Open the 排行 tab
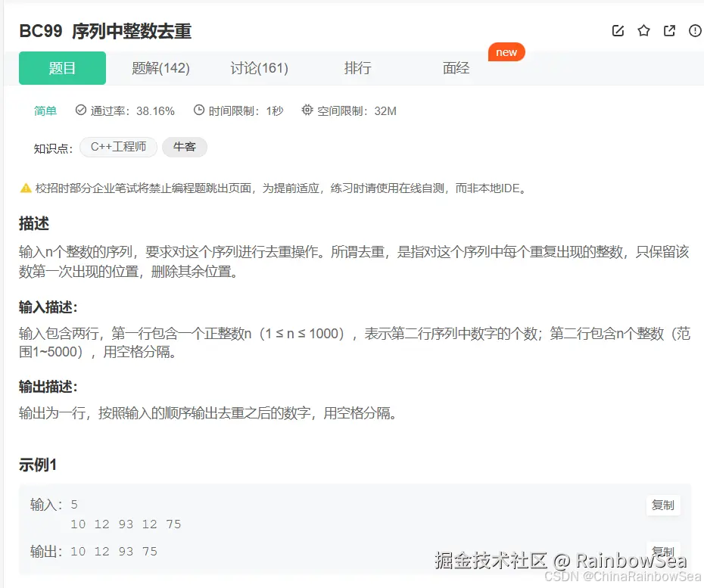 [357, 67]
